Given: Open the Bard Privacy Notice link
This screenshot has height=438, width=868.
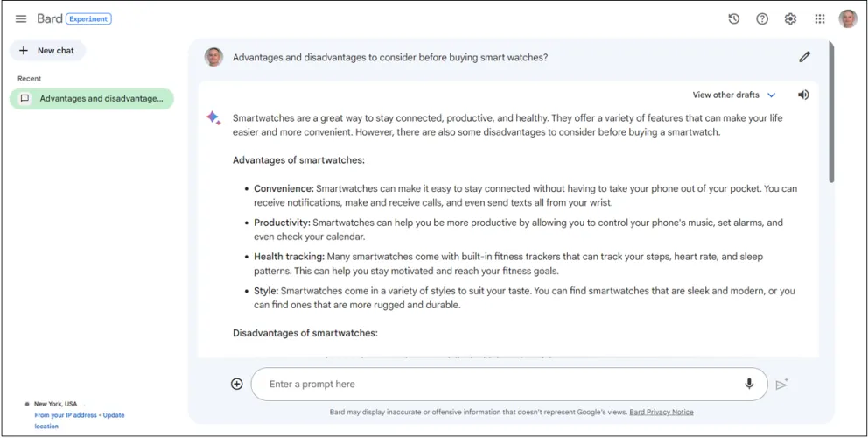Looking at the screenshot, I should point(661,412).
